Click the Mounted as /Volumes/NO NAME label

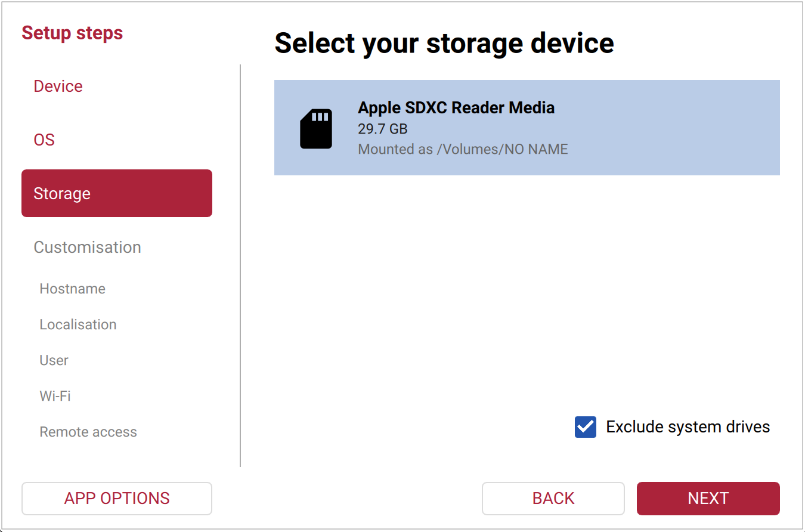pyautogui.click(x=463, y=149)
